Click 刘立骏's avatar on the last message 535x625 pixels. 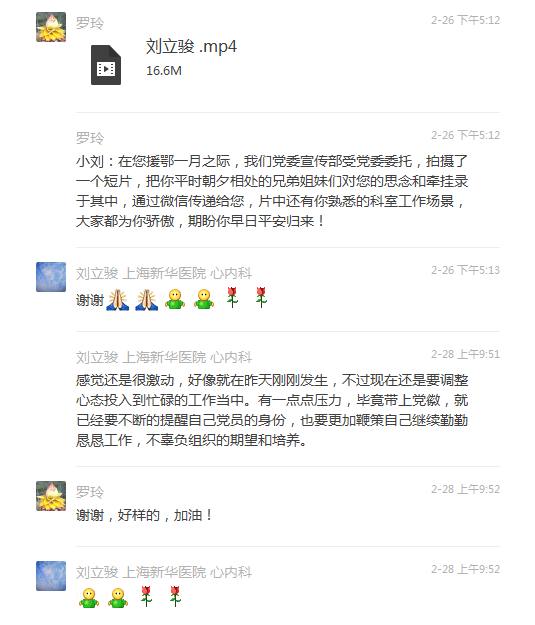(51, 576)
